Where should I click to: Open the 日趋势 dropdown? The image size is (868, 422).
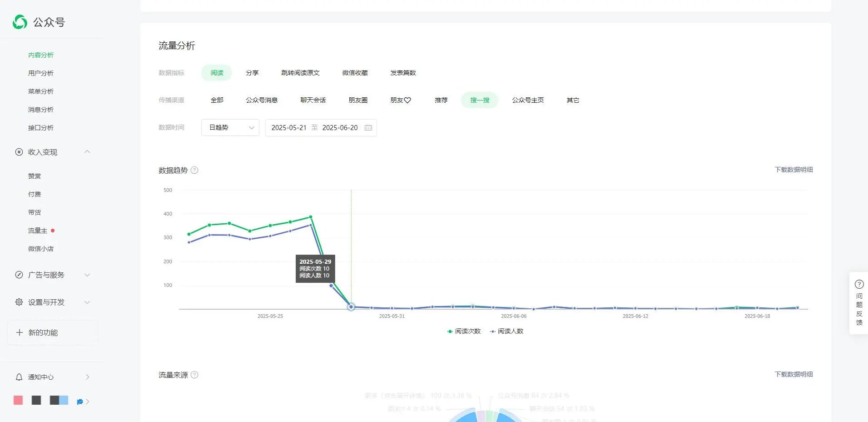230,128
